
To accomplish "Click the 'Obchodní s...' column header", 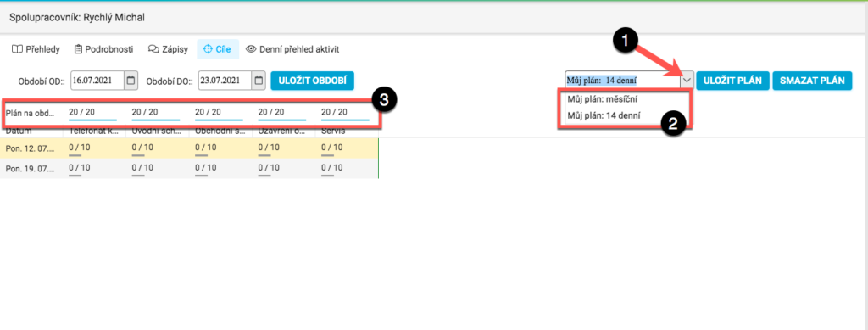I will [x=220, y=131].
